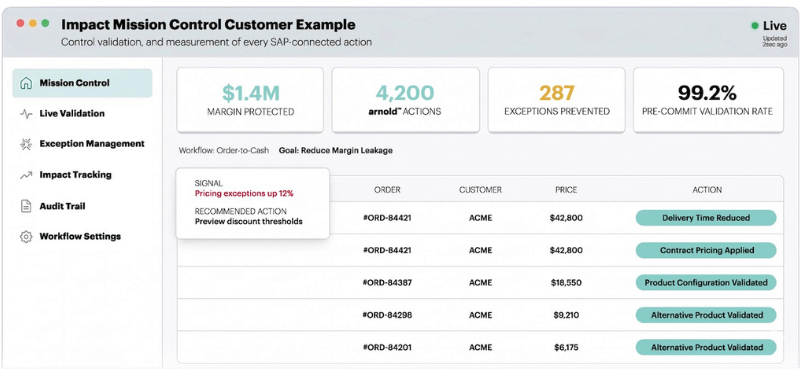Click the Audit Trail document icon
Screen dimensions: 800x375
26,206
